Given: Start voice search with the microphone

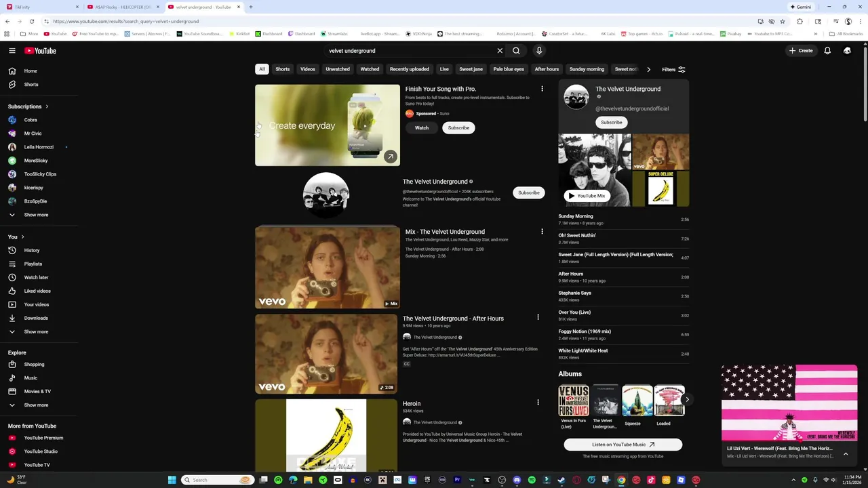Looking at the screenshot, I should (x=539, y=51).
